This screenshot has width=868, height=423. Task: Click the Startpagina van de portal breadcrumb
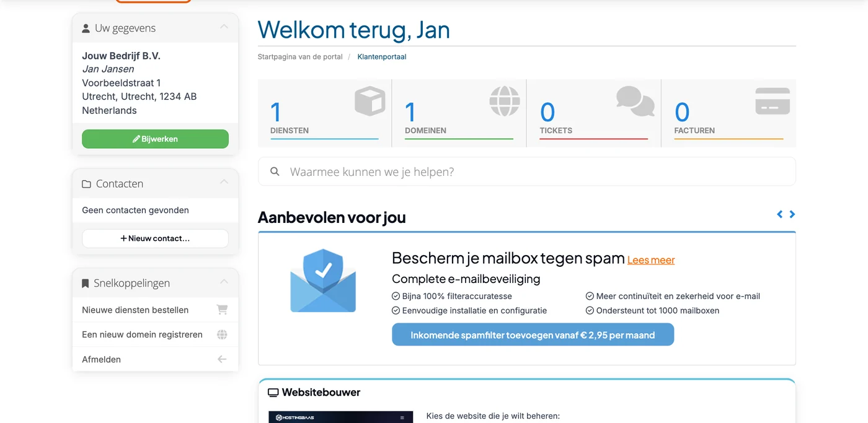click(x=300, y=57)
